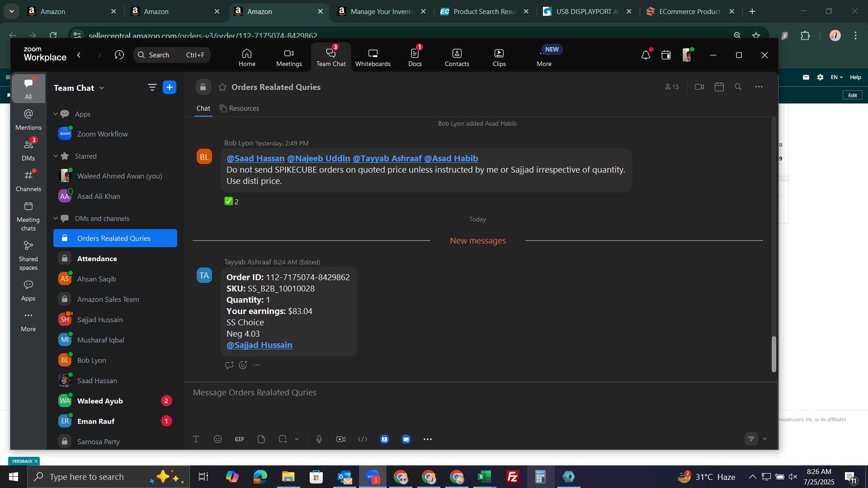
Task: Schedule meeting via channel calendar icon
Action: (719, 87)
